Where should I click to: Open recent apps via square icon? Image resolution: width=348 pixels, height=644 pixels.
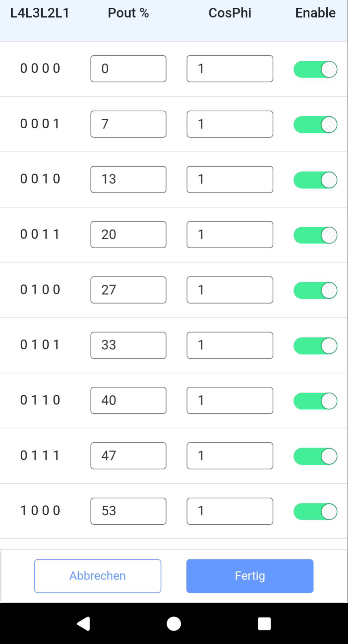(x=264, y=623)
